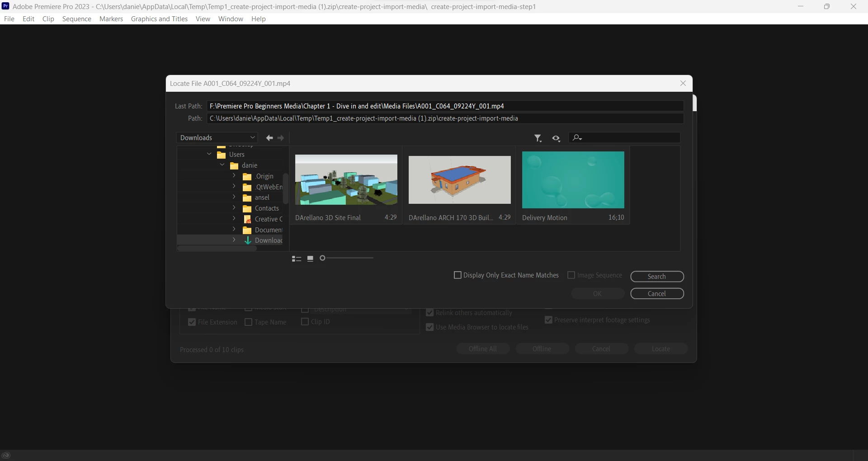Viewport: 868px width, 461px height.
Task: Adjust the thumbnail zoom slider handle
Action: click(322, 258)
